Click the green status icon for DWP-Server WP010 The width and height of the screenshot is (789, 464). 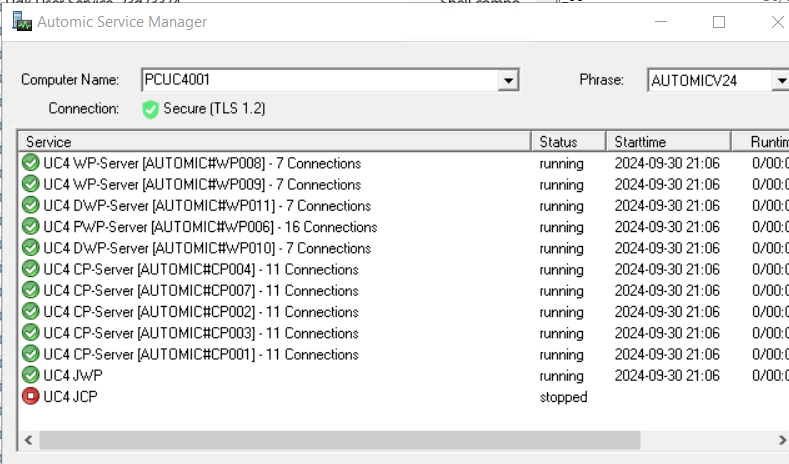[x=31, y=248]
